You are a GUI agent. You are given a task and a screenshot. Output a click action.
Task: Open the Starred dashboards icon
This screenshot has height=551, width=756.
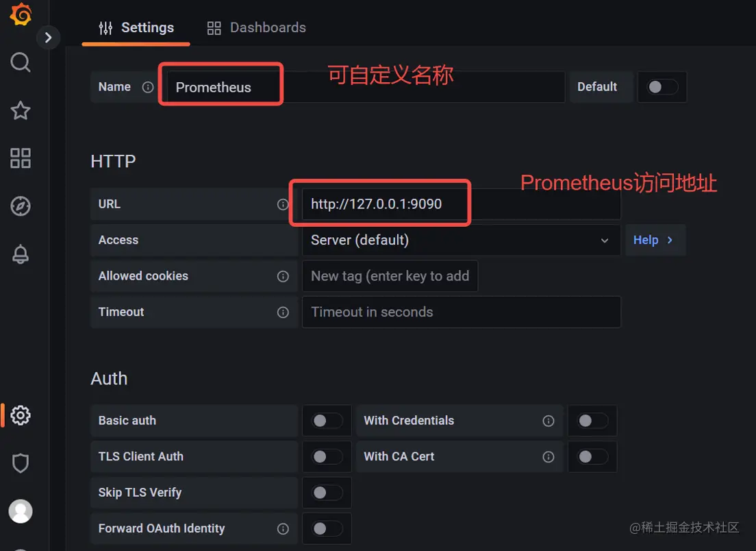click(x=21, y=110)
